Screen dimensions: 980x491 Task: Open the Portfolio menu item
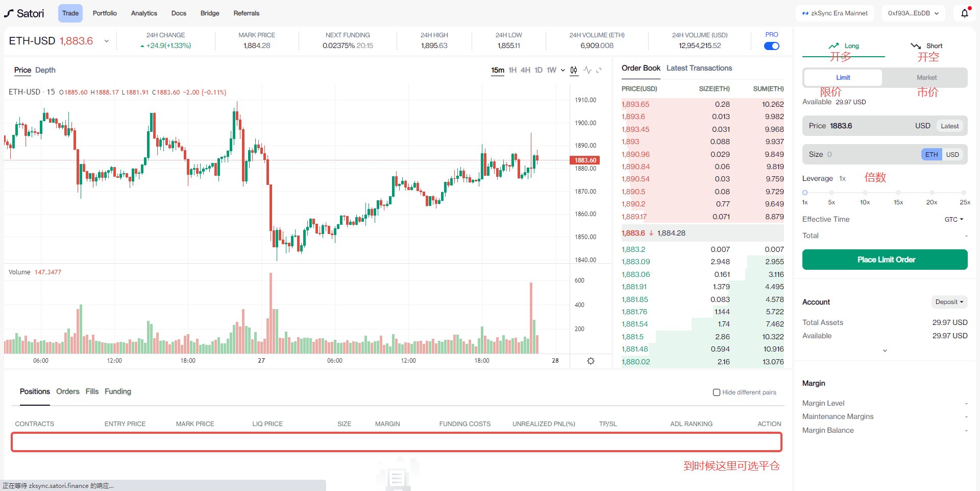[105, 13]
